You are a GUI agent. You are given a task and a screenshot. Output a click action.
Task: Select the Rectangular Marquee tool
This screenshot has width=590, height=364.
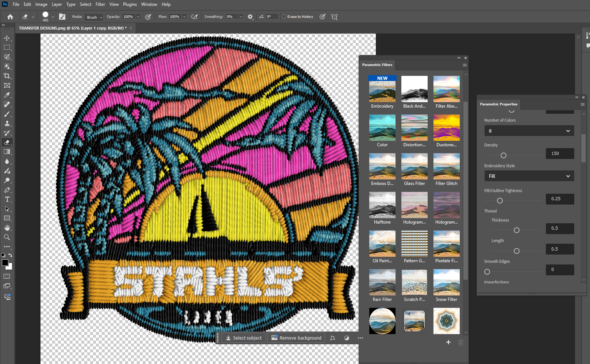point(7,47)
